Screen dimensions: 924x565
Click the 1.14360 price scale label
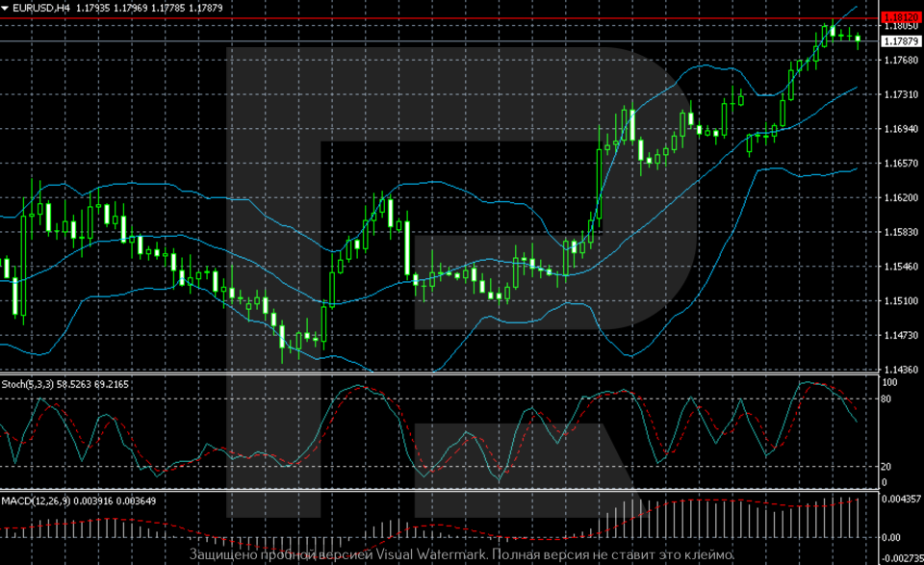click(899, 370)
